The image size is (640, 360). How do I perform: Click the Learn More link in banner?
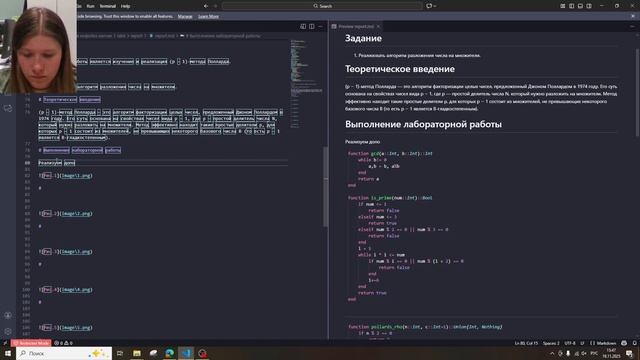click(208, 16)
